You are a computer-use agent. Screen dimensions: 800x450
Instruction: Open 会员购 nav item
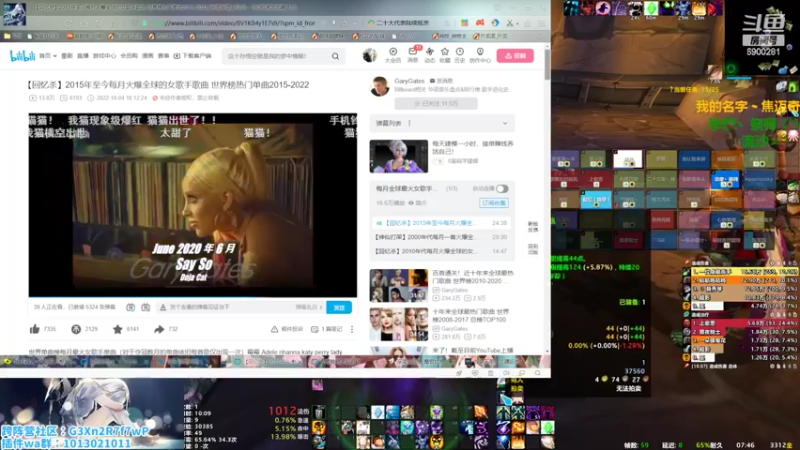coord(129,56)
